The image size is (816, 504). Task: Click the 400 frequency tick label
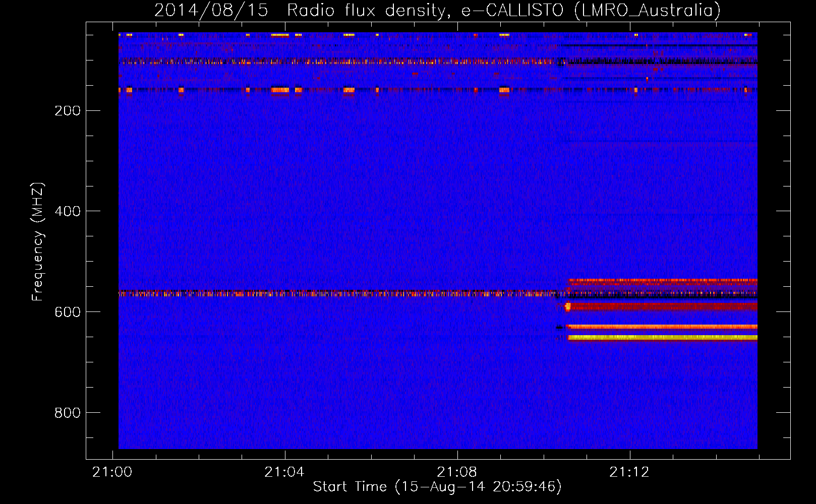point(68,211)
